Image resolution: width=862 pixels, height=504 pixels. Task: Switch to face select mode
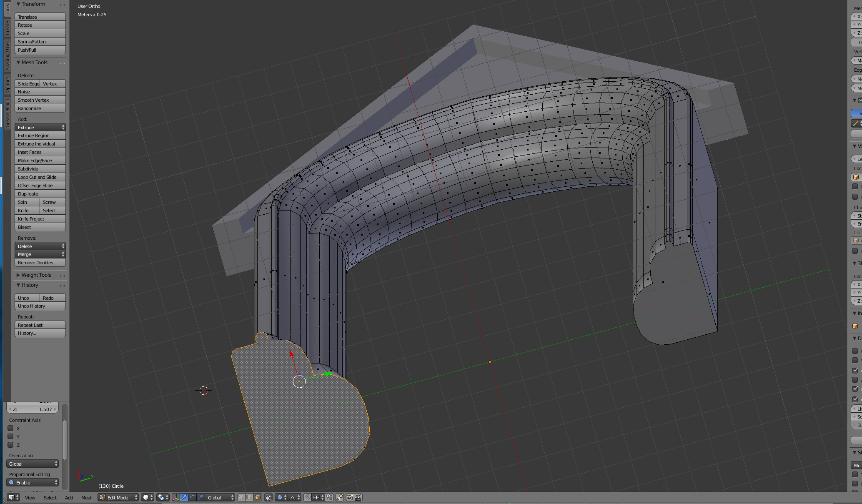[258, 497]
